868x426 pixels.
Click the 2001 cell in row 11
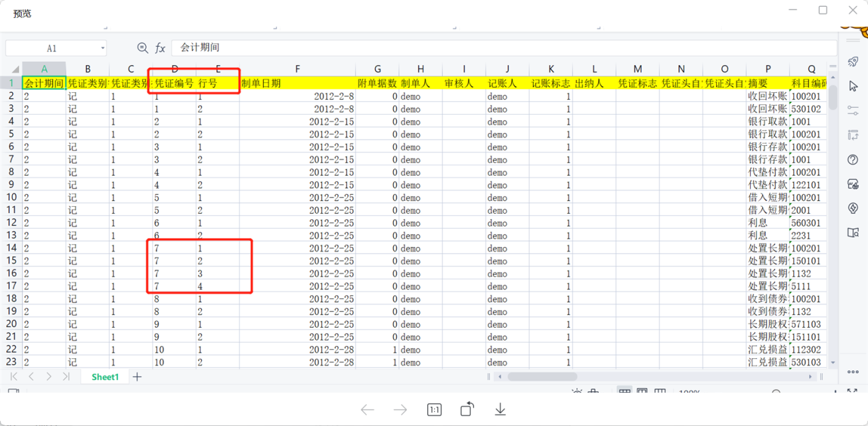[808, 210]
